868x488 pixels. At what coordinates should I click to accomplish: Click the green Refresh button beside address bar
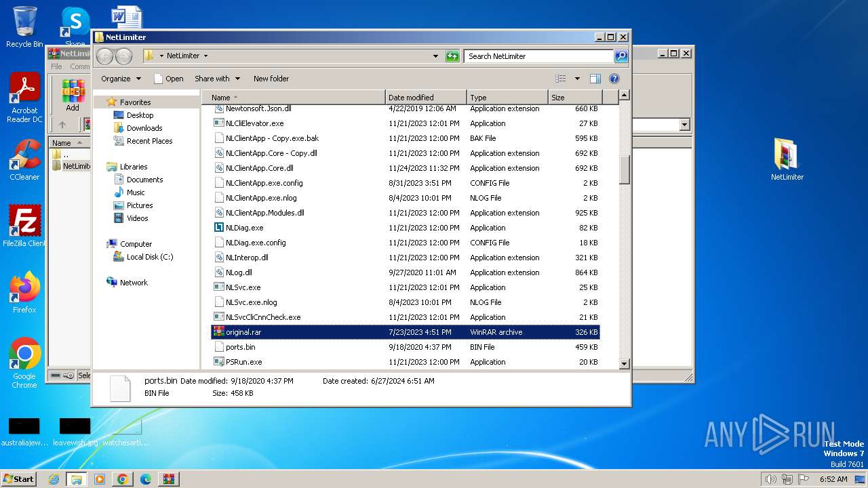click(452, 56)
